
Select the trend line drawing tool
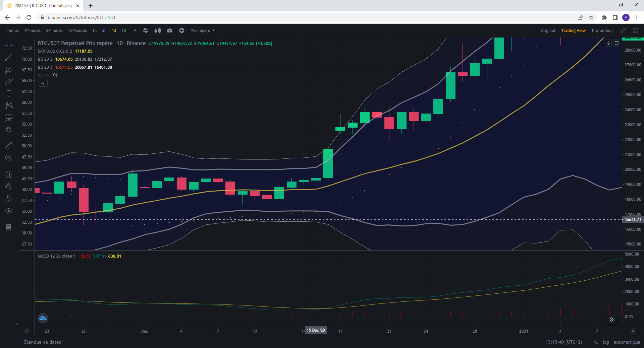pos(9,58)
